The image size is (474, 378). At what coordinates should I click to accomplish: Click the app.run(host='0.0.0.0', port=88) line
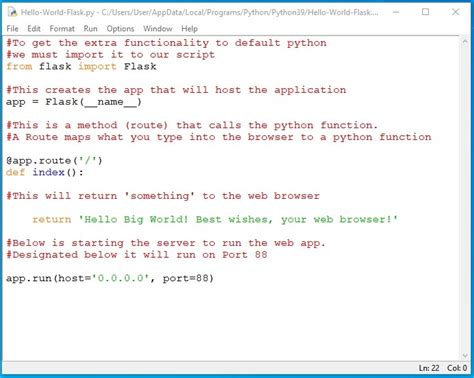click(x=110, y=278)
